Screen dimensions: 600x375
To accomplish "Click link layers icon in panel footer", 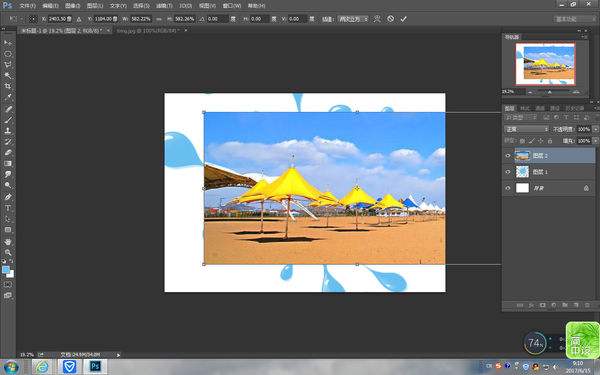I will click(520, 305).
